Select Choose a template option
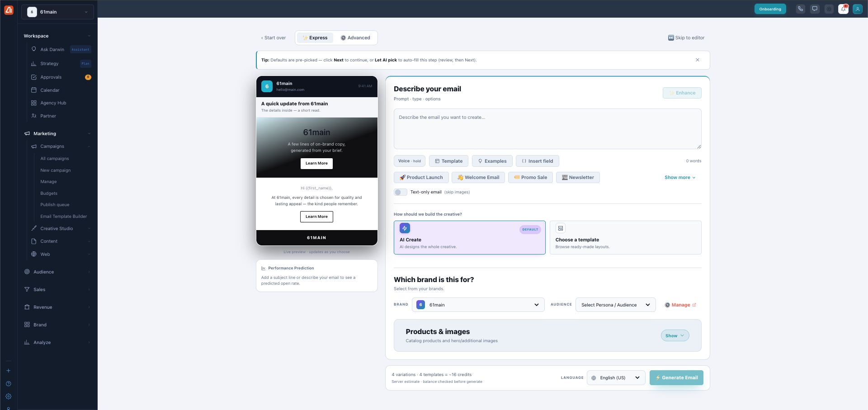 (626, 237)
